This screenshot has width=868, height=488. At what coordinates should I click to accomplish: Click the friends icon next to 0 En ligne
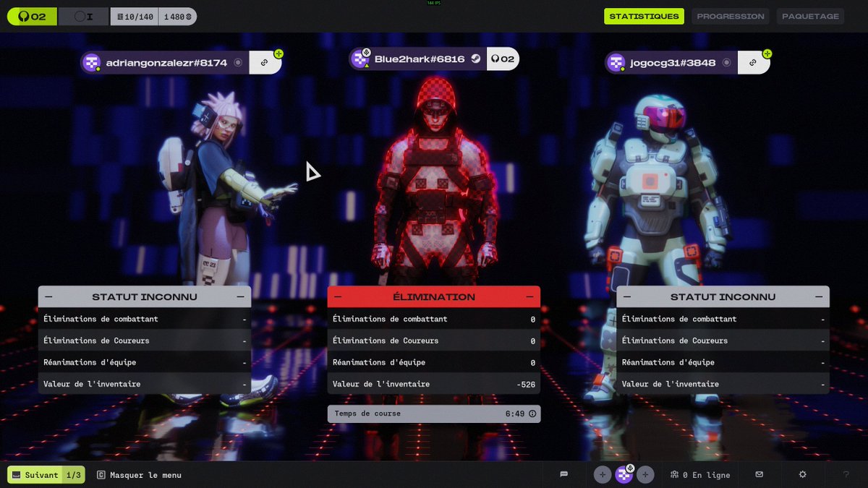click(x=674, y=474)
